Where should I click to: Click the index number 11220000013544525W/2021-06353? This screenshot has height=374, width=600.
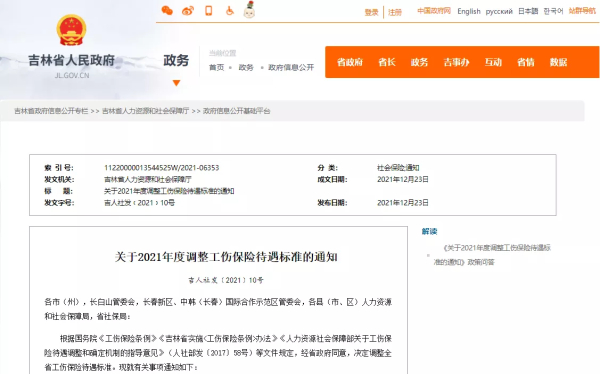pyautogui.click(x=161, y=168)
